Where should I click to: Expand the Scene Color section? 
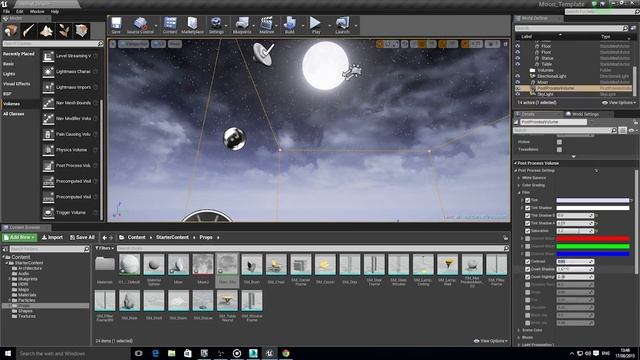point(519,330)
